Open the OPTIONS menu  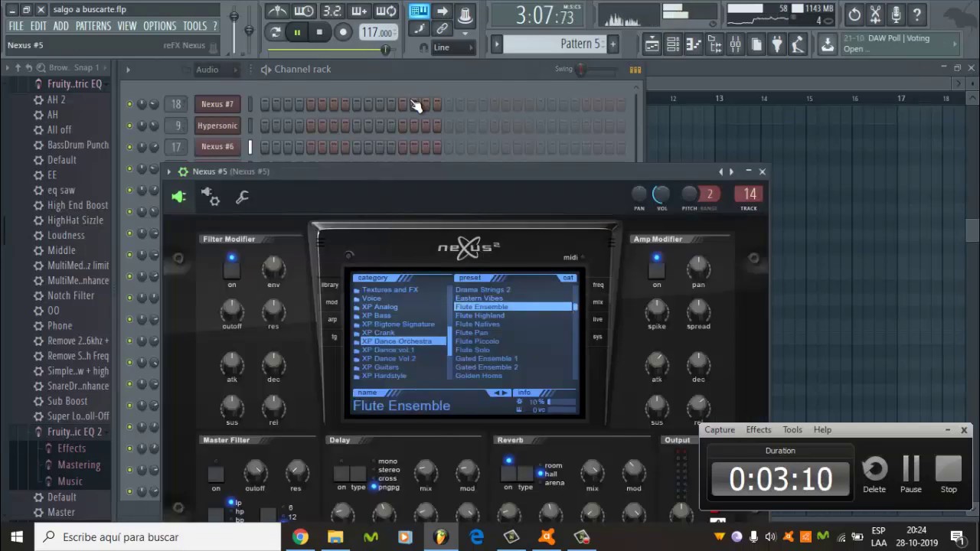[159, 26]
